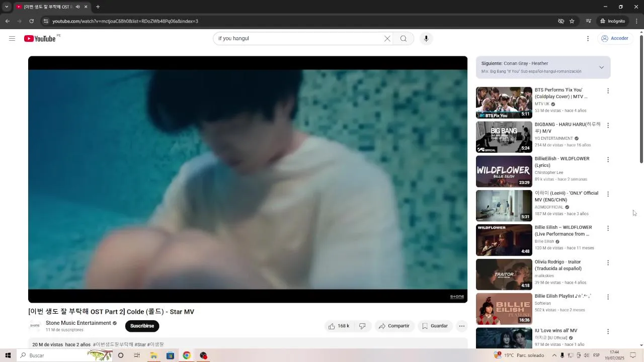Image resolution: width=644 pixels, height=362 pixels.
Task: Like the video with thumbs-up 168 k
Action: click(x=339, y=326)
